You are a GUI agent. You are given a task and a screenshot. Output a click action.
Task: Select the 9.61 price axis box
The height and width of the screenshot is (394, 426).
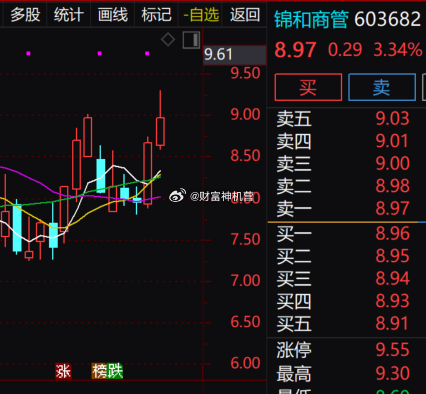pos(235,55)
